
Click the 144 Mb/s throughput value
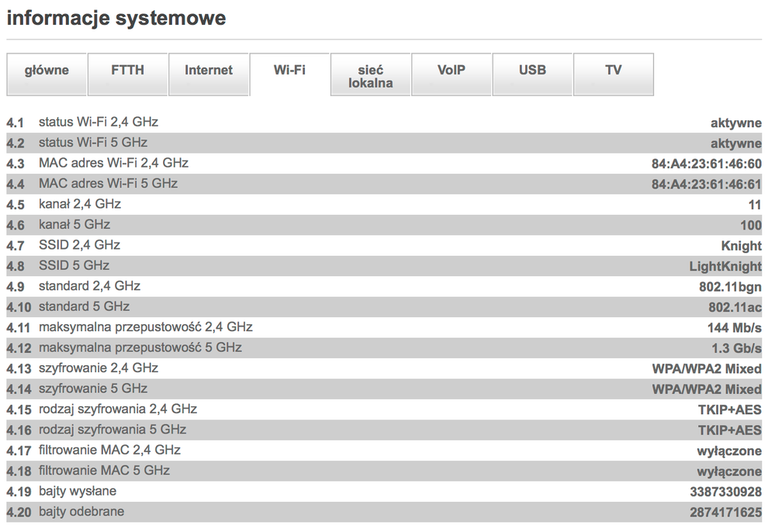click(x=734, y=328)
